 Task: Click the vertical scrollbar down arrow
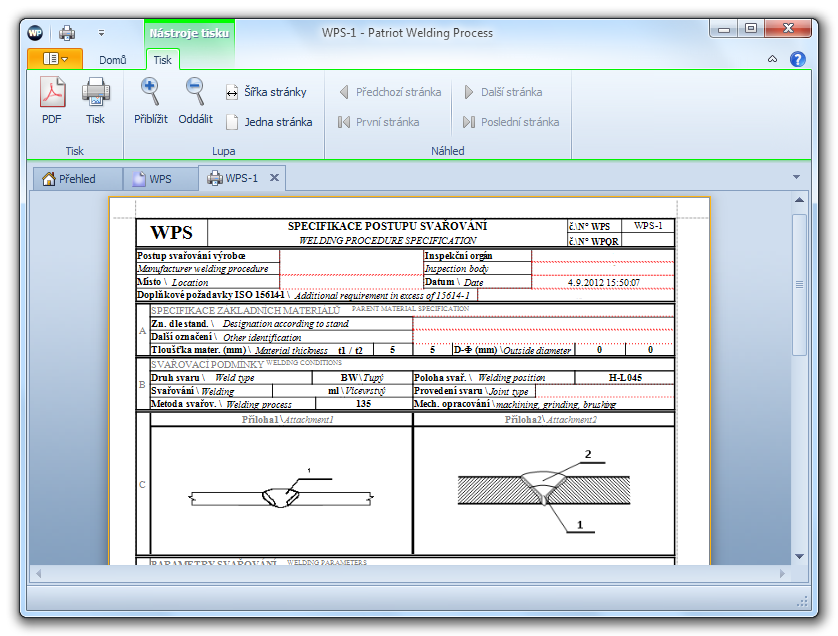800,556
